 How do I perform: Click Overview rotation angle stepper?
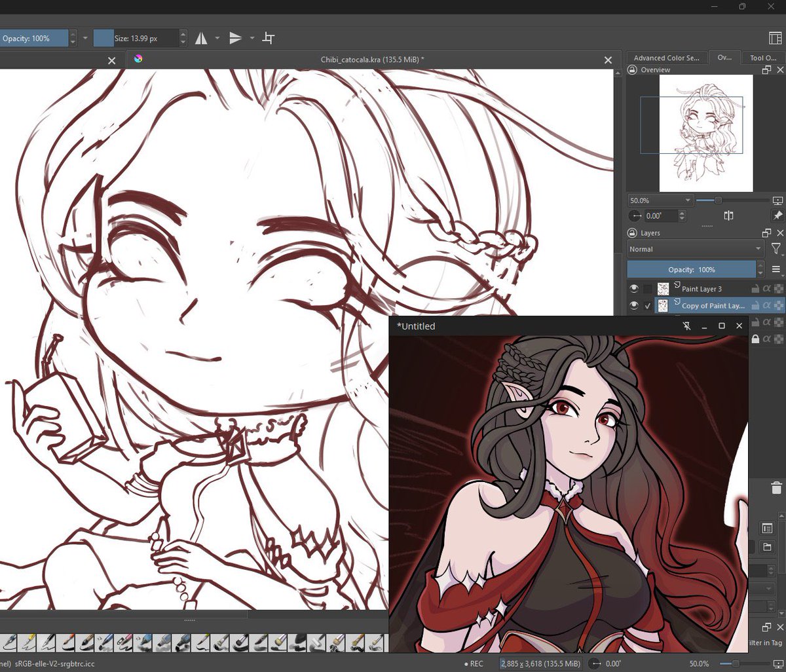(683, 215)
